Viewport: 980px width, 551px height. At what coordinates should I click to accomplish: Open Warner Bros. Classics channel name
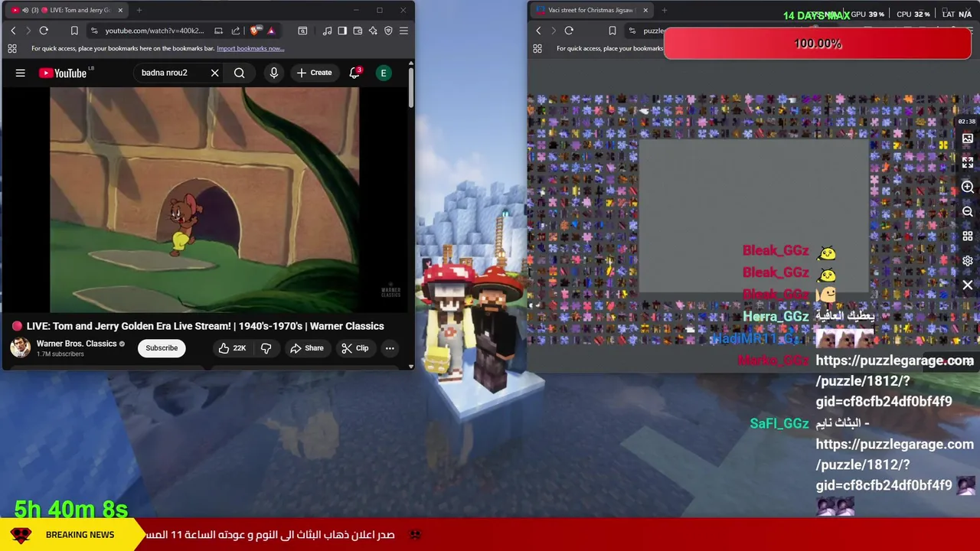click(x=77, y=344)
